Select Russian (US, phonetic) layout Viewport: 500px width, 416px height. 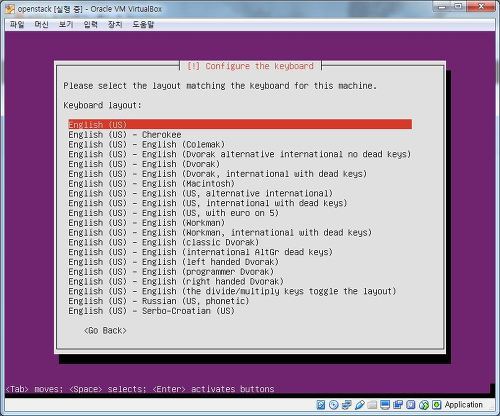coord(159,301)
